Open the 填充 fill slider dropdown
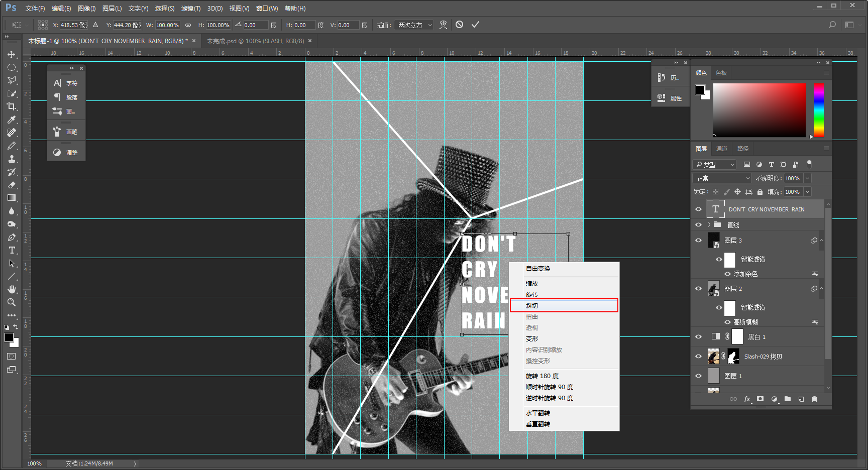This screenshot has width=868, height=470. [807, 192]
